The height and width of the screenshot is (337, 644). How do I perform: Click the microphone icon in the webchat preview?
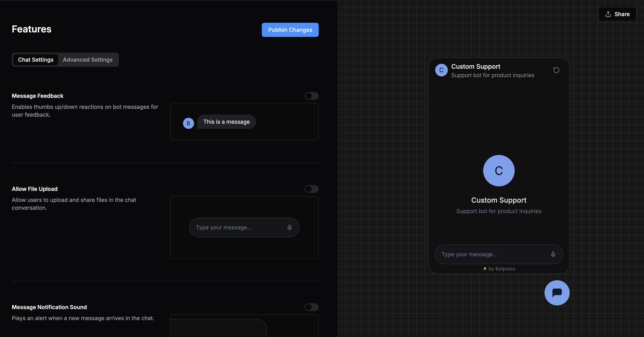[553, 254]
